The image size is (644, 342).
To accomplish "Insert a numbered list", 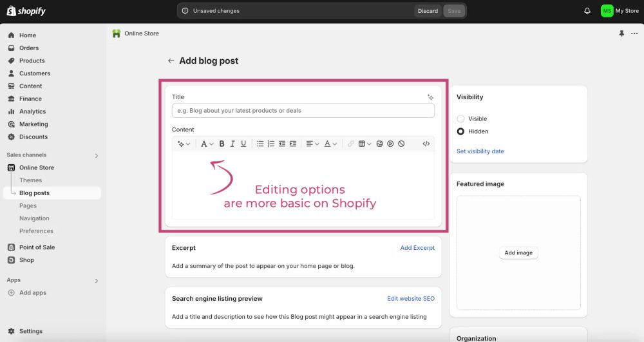I will (271, 144).
